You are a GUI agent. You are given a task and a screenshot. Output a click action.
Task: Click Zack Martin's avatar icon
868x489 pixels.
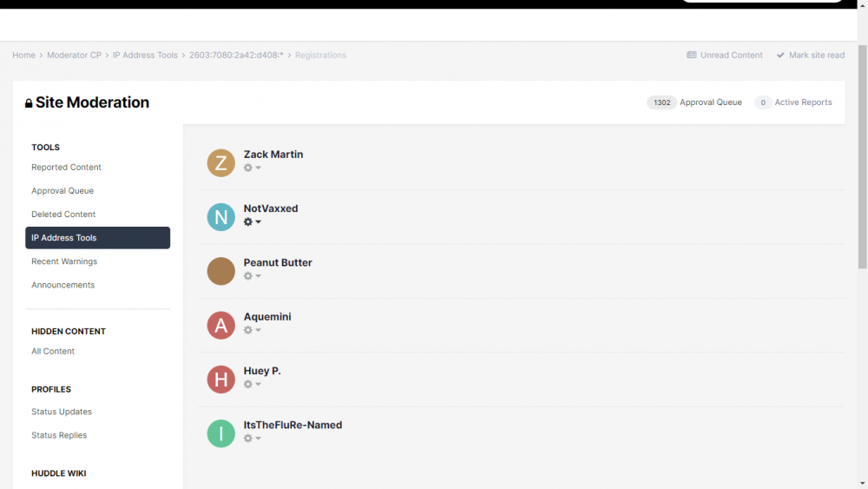tap(220, 162)
